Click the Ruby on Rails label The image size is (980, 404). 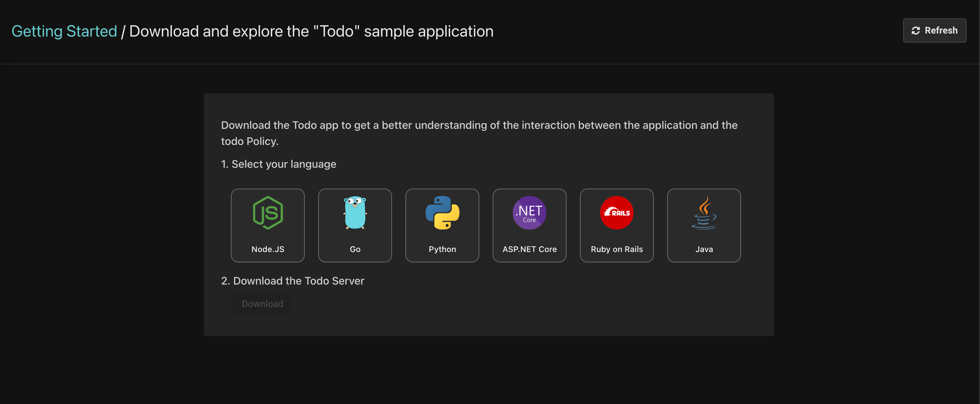click(616, 249)
